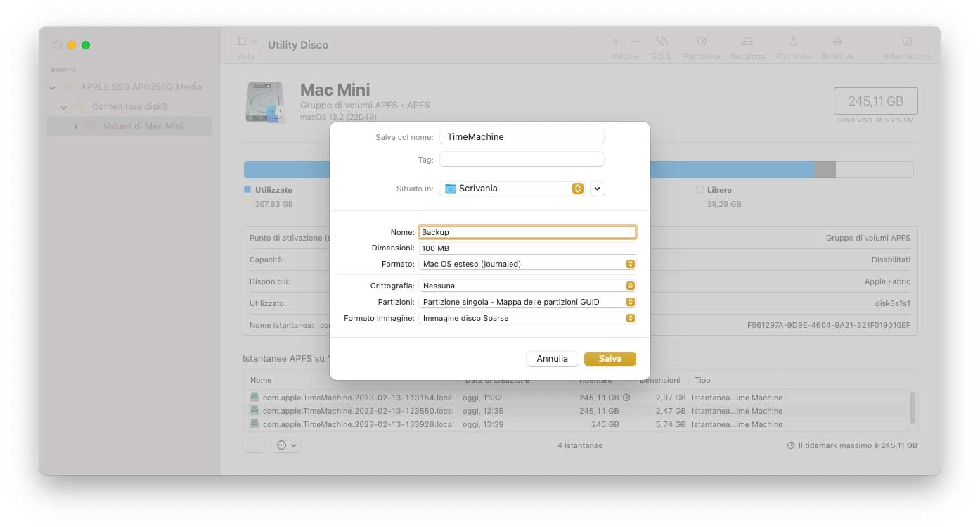Image resolution: width=980 pixels, height=527 pixels.
Task: Click the 'Gruppo di volumi APFS' type value
Action: (x=868, y=238)
